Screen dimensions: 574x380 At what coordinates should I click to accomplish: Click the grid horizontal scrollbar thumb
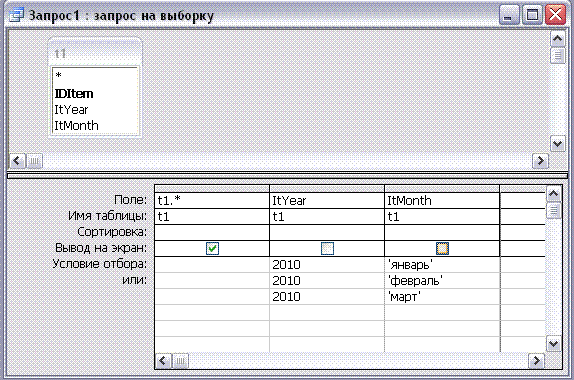[180, 361]
